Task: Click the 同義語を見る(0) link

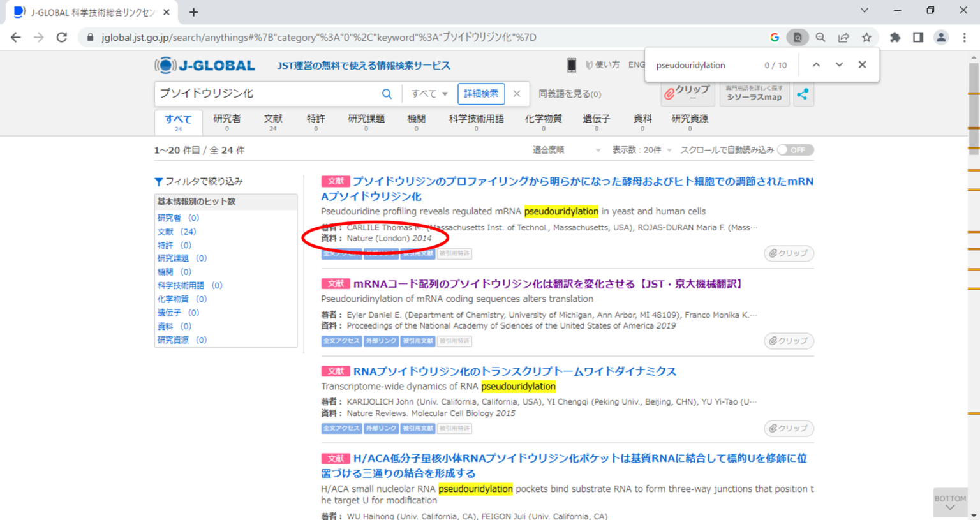Action: 570,93
